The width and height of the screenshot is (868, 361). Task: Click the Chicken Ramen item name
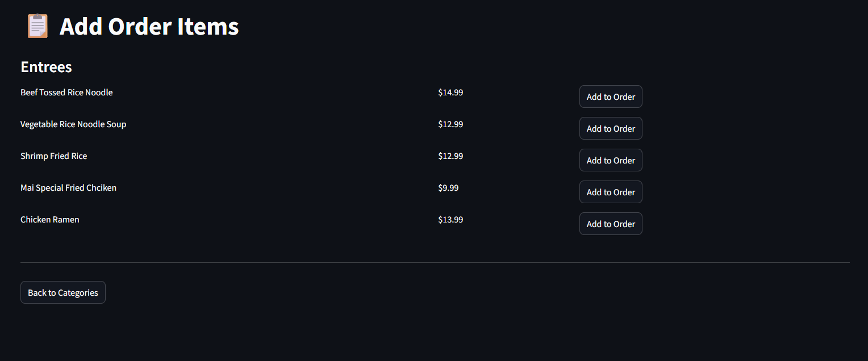point(50,220)
